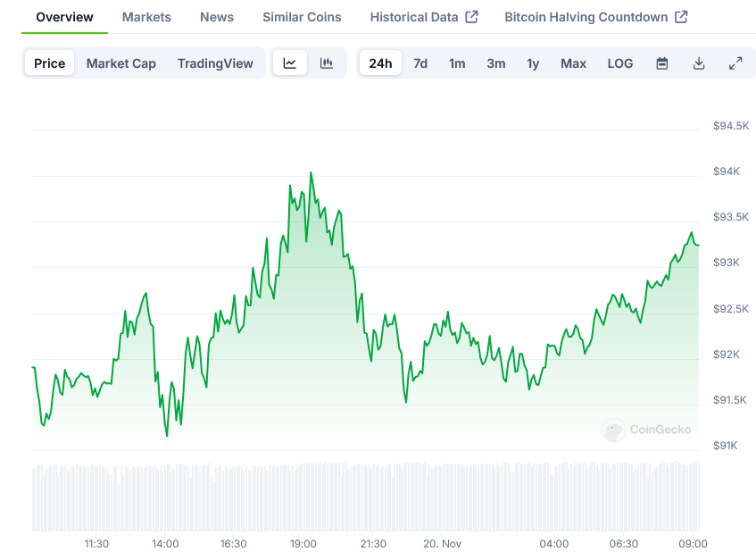The width and height of the screenshot is (756, 560).
Task: Switch chart to TradingView mode
Action: (x=215, y=63)
